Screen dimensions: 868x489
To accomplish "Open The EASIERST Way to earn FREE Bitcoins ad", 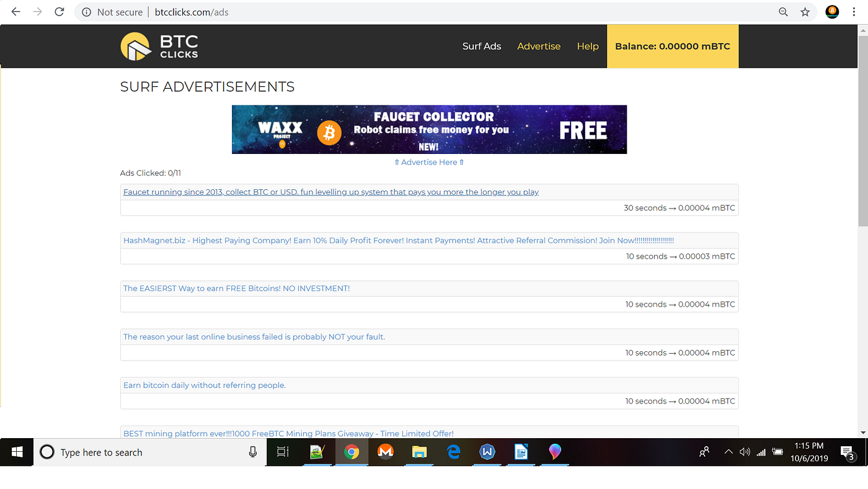I will [x=236, y=289].
